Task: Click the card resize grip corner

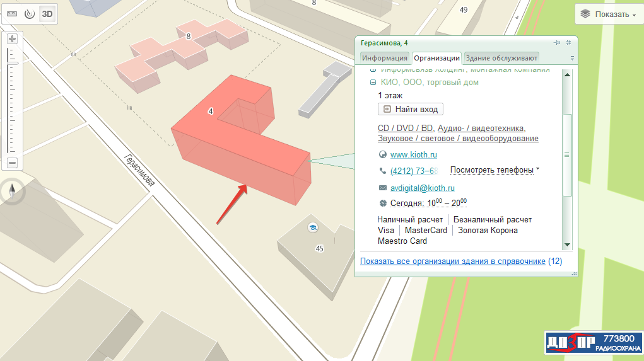Action: (574, 273)
